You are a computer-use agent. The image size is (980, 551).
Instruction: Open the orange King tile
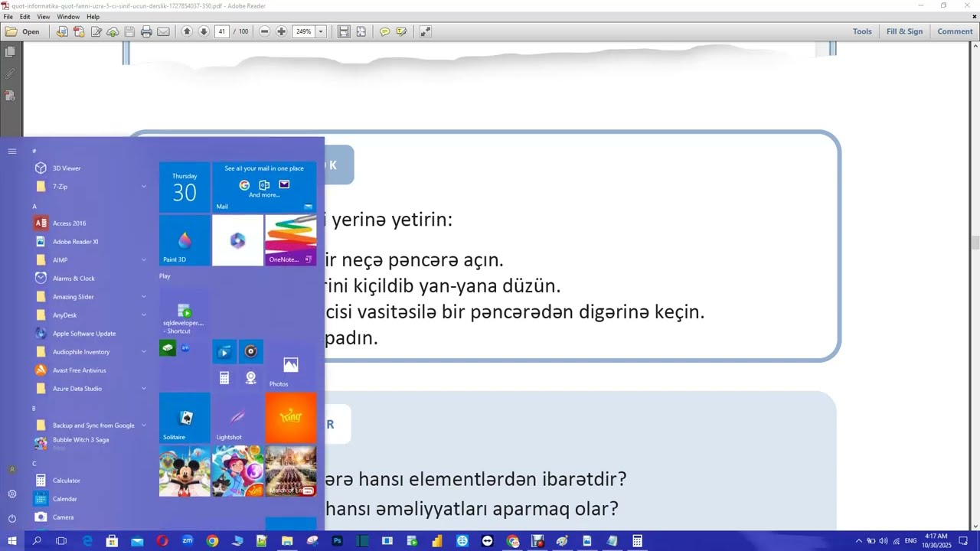tap(290, 418)
